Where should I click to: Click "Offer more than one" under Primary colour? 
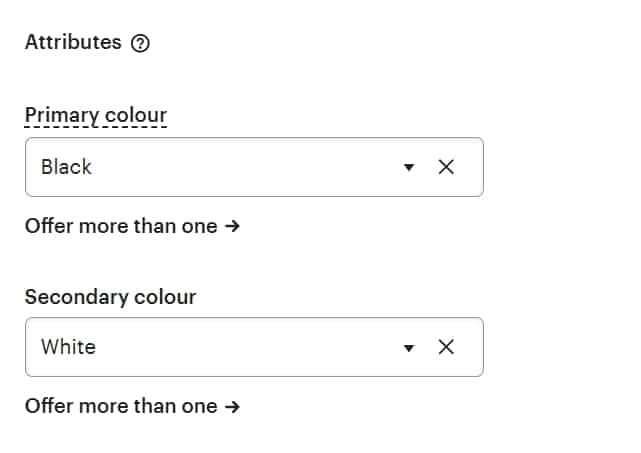click(x=121, y=226)
